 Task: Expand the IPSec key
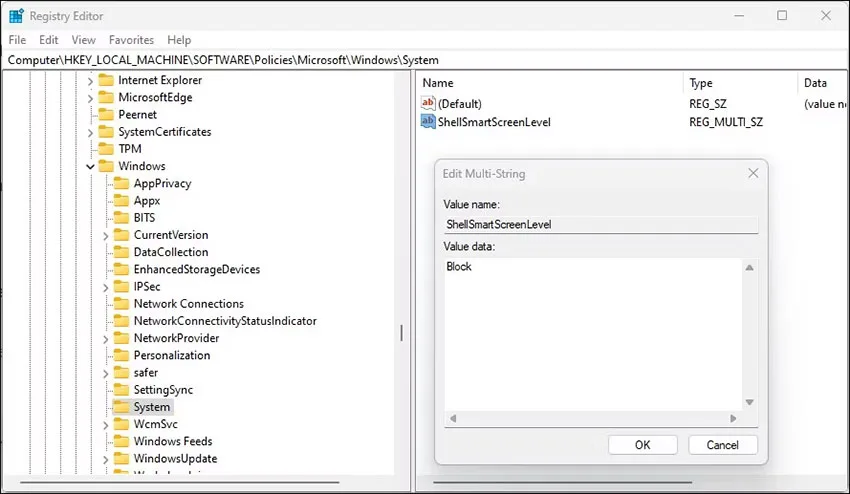pyautogui.click(x=106, y=287)
